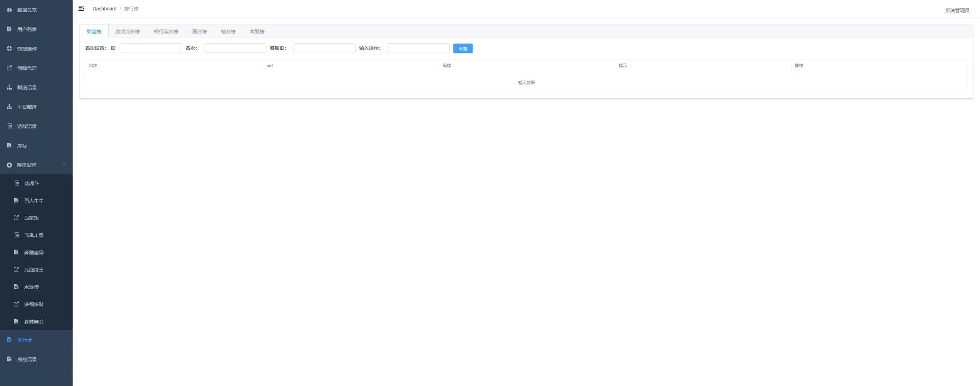Click the 创建代理 sidebar icon
980x386 pixels.
pyautogui.click(x=9, y=68)
